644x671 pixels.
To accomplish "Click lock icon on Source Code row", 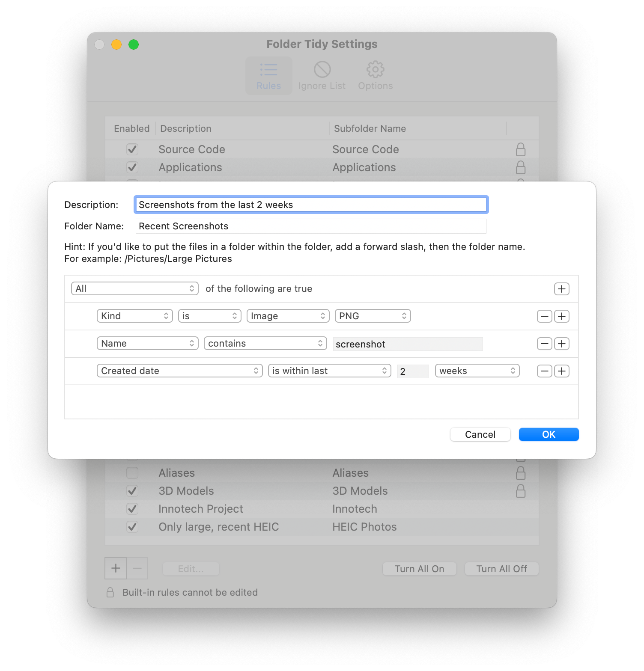I will coord(521,149).
